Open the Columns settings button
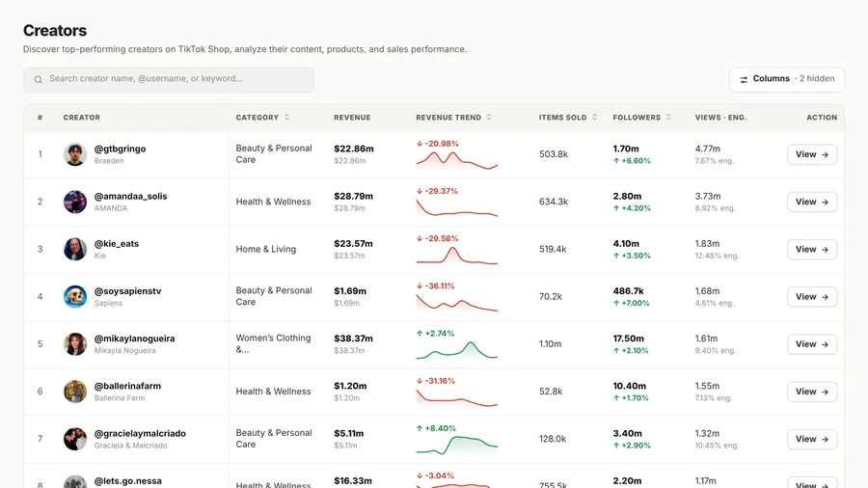Viewport: 868px width, 488px height. coord(787,79)
